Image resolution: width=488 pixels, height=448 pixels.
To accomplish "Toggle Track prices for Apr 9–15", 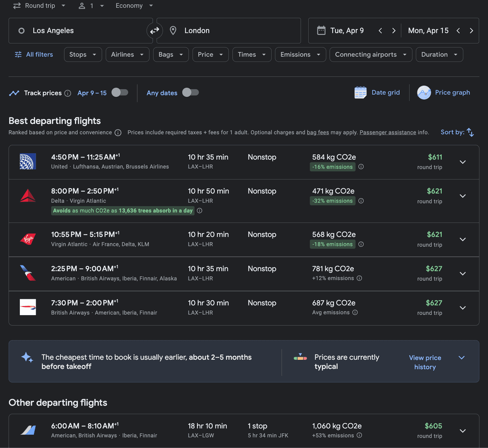I will pos(120,93).
